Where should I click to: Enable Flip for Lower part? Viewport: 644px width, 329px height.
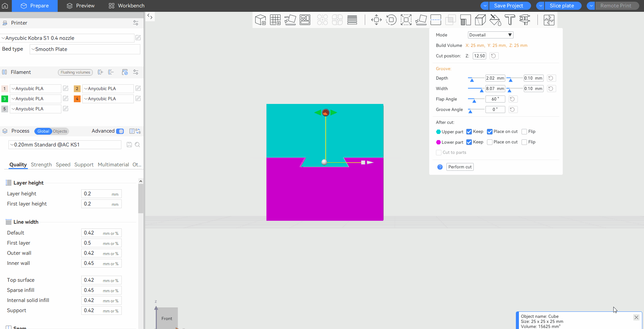[x=524, y=142]
